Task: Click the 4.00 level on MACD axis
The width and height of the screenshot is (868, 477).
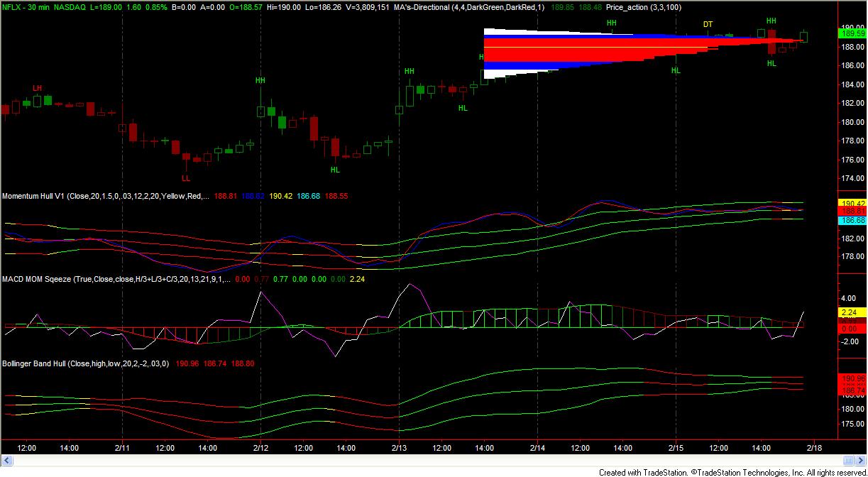Action: pyautogui.click(x=848, y=298)
